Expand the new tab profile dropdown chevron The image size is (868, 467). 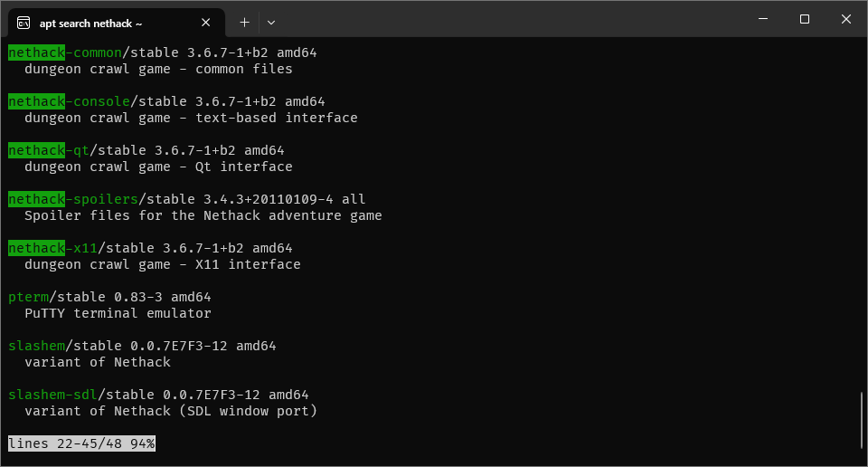[271, 22]
